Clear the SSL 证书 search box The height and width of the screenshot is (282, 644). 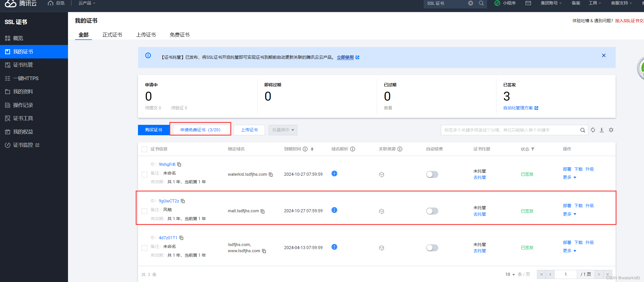click(x=471, y=3)
